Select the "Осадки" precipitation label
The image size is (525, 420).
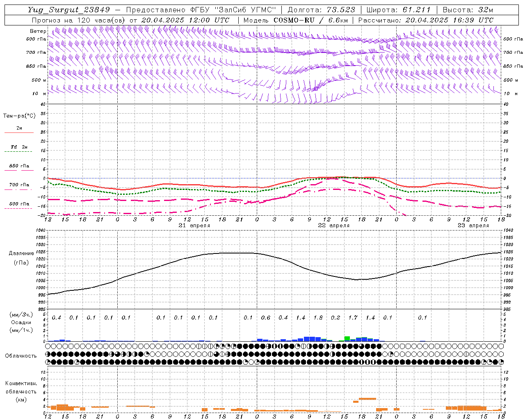(21, 322)
